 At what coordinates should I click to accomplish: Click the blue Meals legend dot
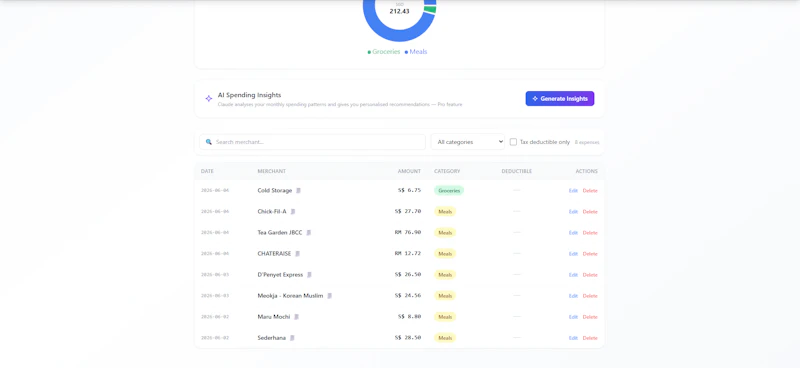tap(407, 52)
